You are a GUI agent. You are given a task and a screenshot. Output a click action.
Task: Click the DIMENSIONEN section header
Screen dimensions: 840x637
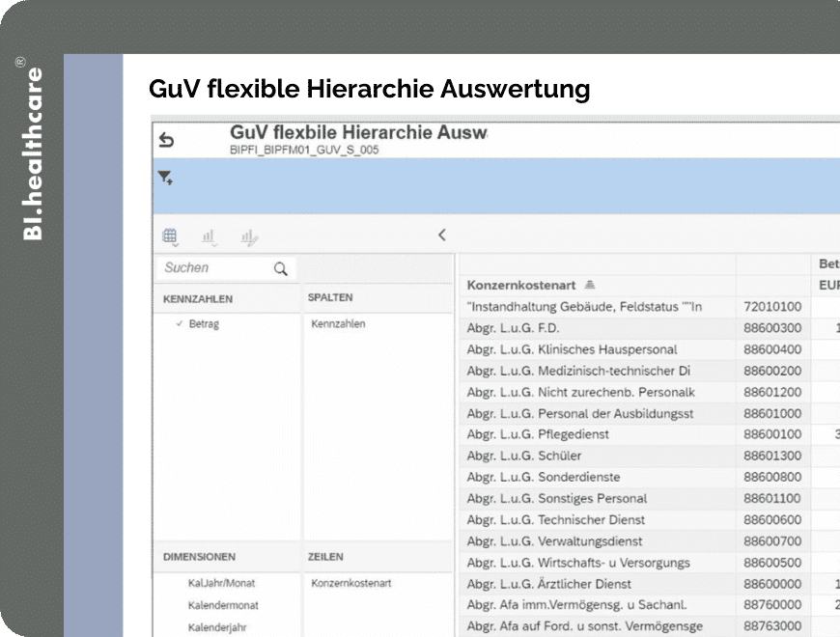(199, 557)
